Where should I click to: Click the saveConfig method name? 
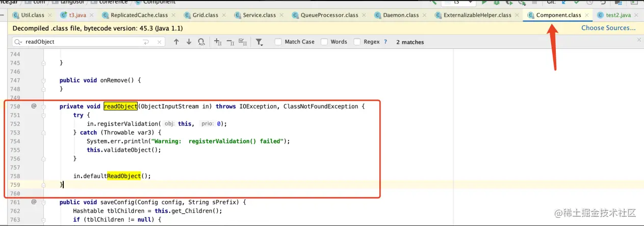click(117, 202)
